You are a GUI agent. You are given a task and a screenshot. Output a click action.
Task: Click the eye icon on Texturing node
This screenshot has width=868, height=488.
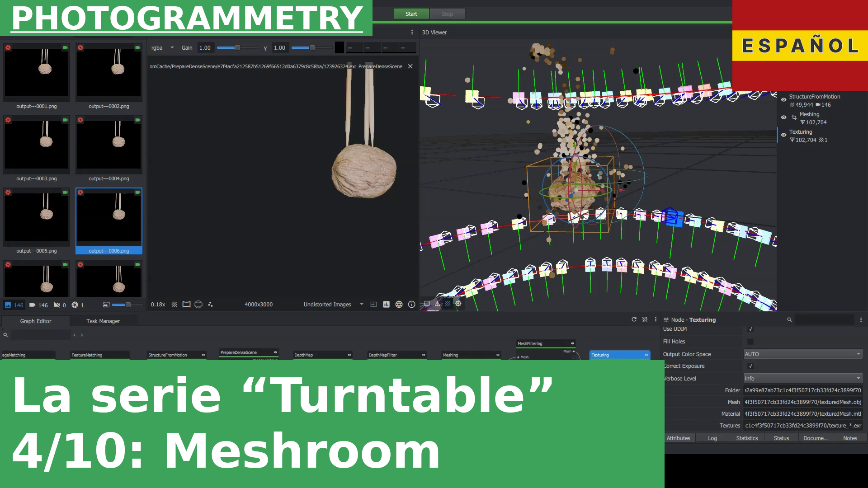click(646, 355)
